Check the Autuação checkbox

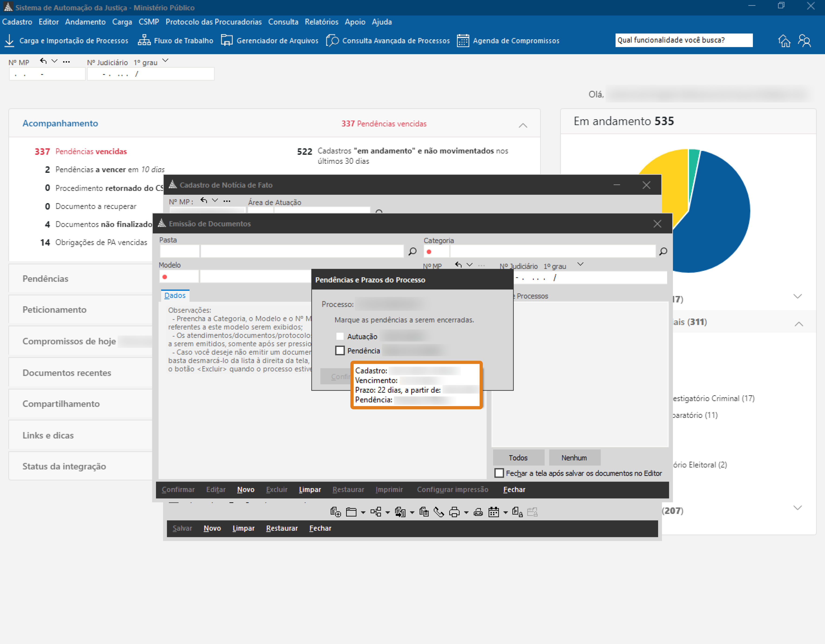(340, 336)
